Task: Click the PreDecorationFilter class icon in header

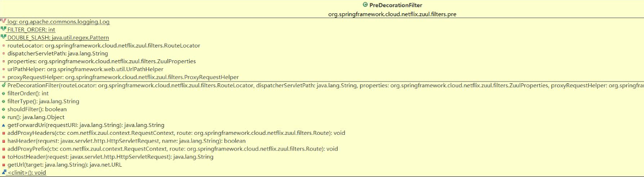Action: (x=365, y=5)
